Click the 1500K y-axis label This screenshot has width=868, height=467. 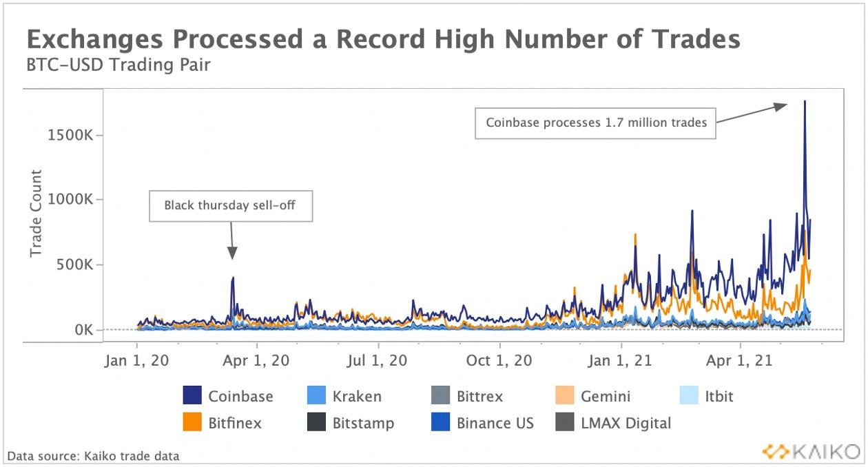(70, 134)
